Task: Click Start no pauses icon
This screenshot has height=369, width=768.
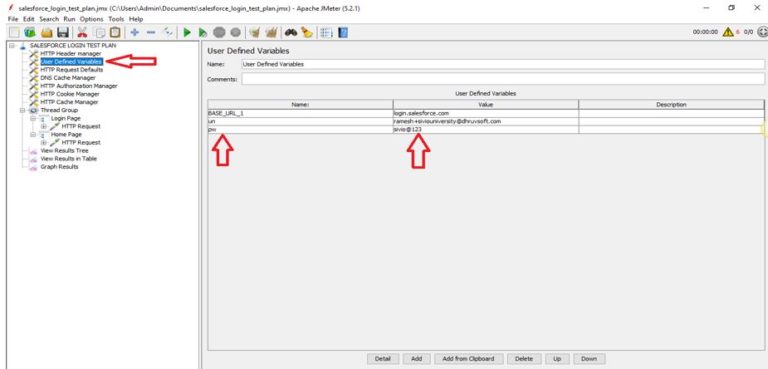Action: click(202, 32)
